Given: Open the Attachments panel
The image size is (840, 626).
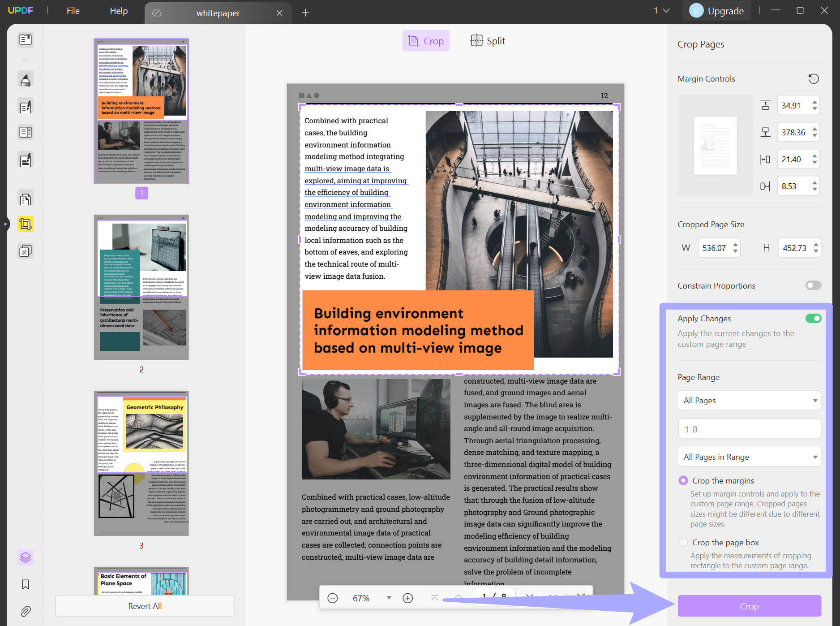Looking at the screenshot, I should [x=26, y=612].
